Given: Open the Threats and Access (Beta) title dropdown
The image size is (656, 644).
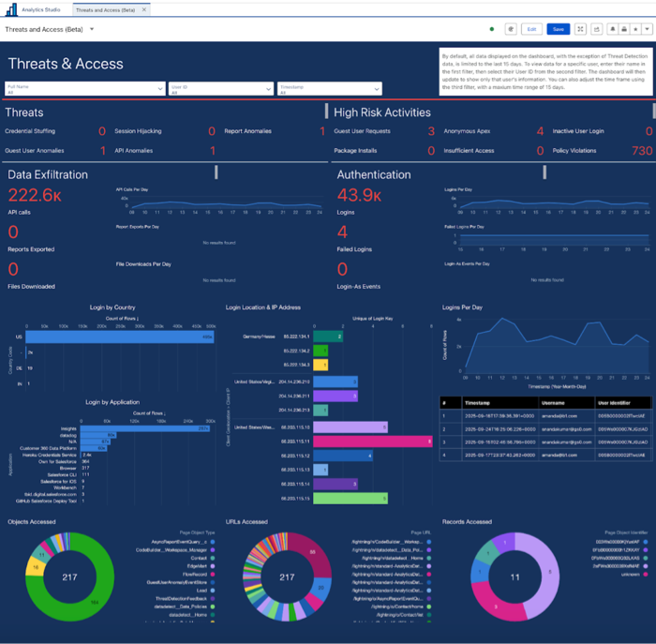Looking at the screenshot, I should pos(92,29).
